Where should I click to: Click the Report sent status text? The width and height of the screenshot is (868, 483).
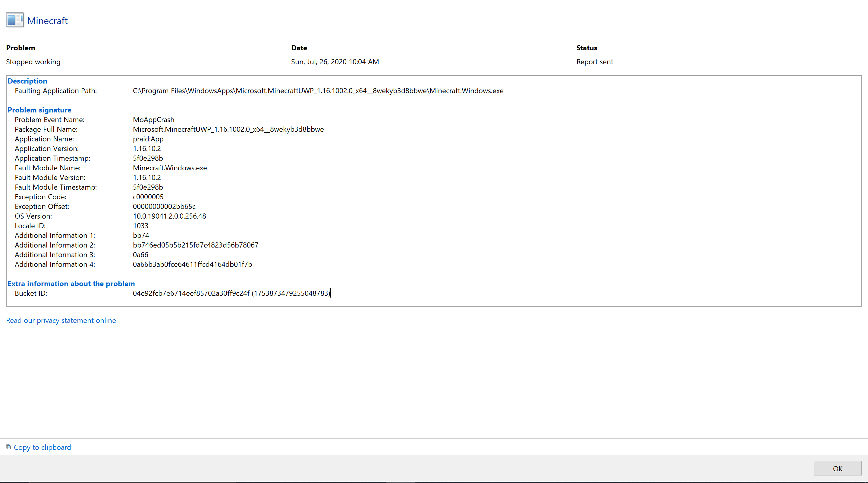click(x=594, y=62)
